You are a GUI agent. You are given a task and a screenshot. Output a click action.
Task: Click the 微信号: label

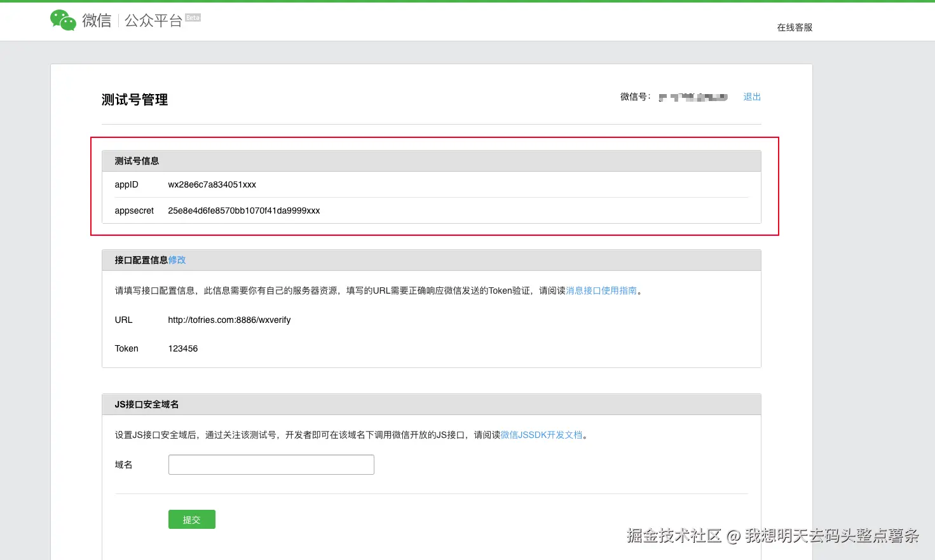pyautogui.click(x=636, y=97)
